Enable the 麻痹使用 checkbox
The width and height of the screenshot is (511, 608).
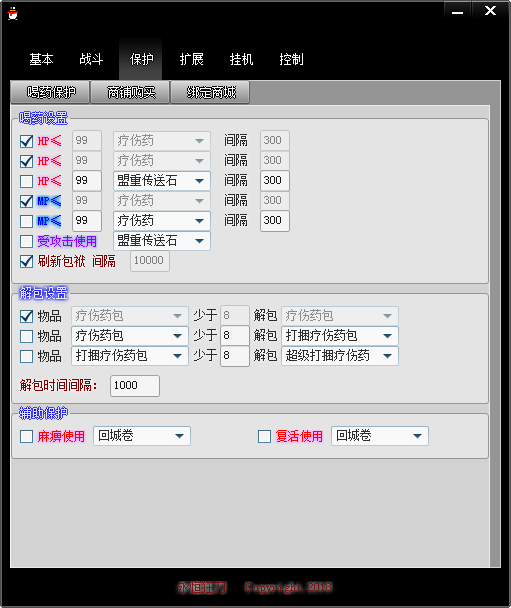(26, 436)
